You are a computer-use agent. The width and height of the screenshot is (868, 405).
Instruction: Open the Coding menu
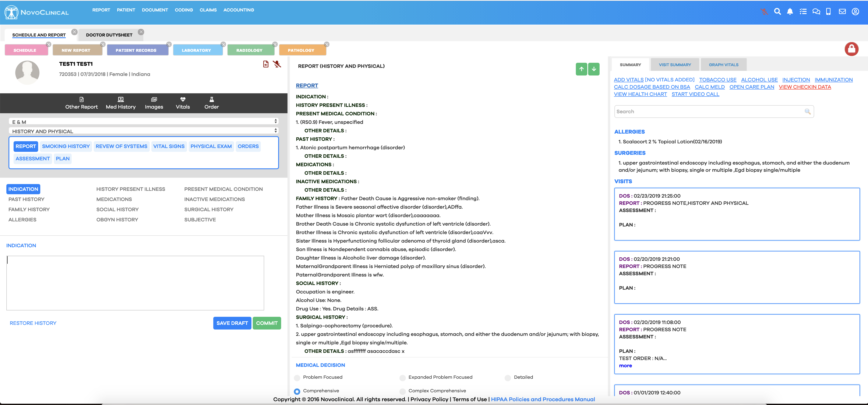[184, 10]
